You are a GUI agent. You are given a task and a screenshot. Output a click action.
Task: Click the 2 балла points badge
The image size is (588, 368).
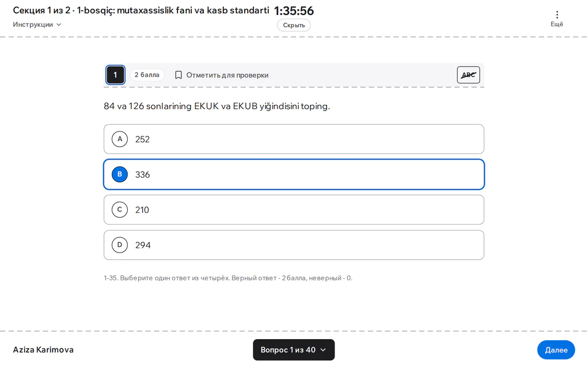(147, 75)
